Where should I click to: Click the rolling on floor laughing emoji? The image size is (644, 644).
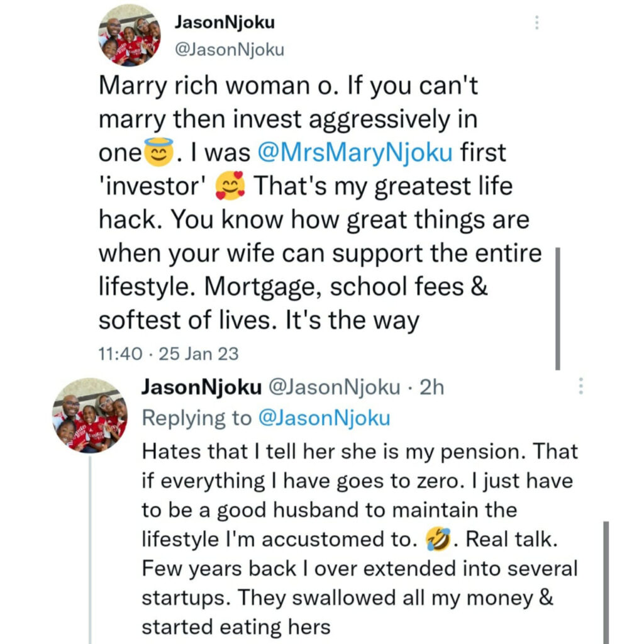click(438, 538)
